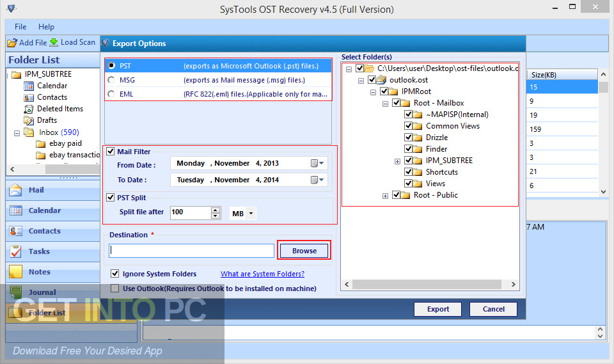Toggle the PST Split checkbox
Image resolution: width=614 pixels, height=364 pixels.
click(111, 198)
